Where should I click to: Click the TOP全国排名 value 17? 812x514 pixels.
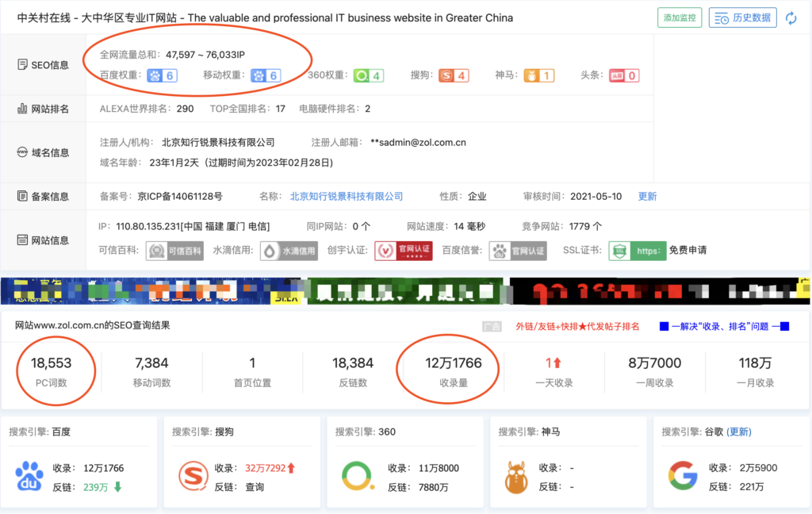(x=281, y=109)
